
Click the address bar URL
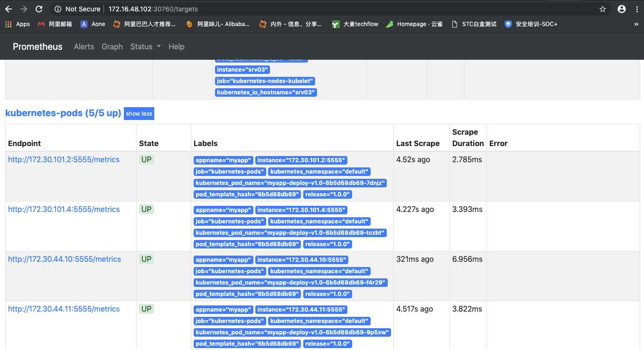tap(153, 9)
